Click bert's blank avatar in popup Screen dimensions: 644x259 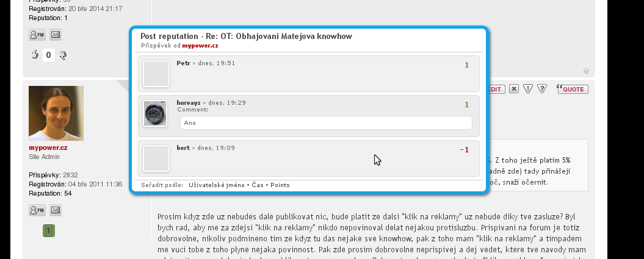156,158
